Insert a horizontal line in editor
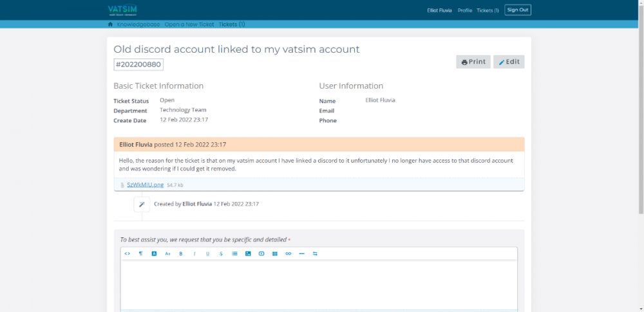This screenshot has width=644, height=312. (301, 253)
